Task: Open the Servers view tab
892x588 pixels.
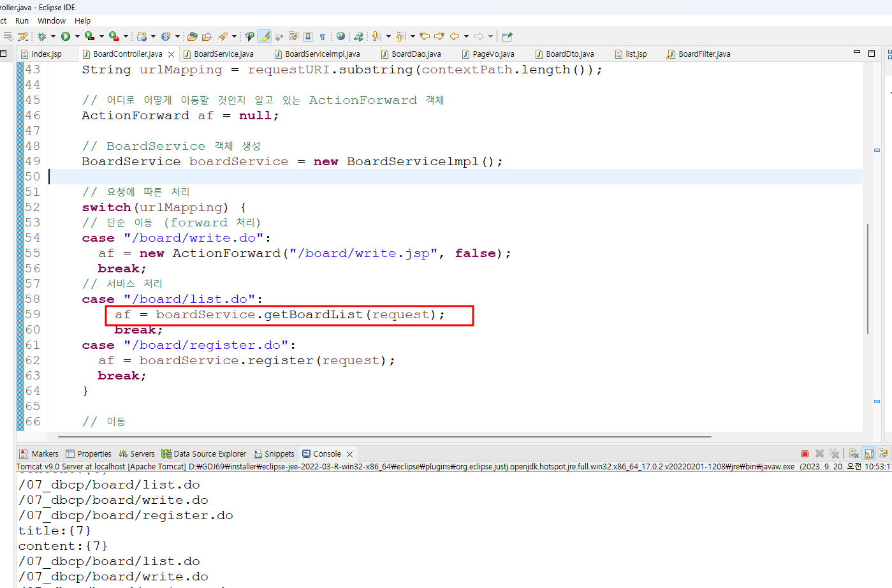Action: 137,454
